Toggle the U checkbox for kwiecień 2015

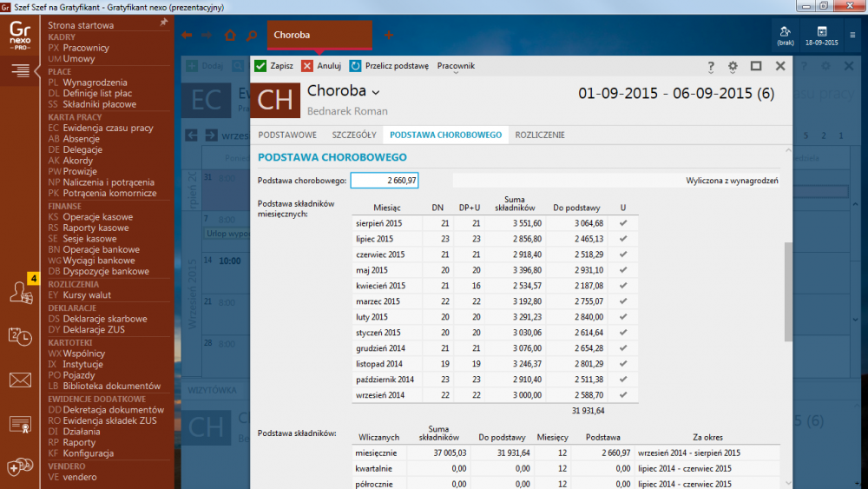tap(622, 286)
